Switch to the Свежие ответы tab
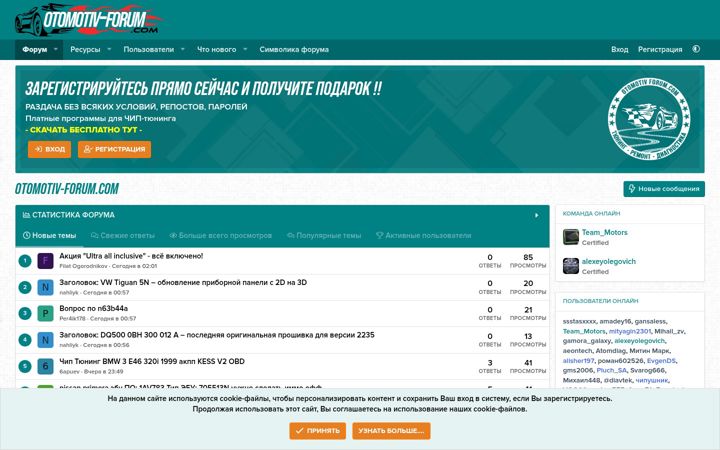 pyautogui.click(x=123, y=236)
